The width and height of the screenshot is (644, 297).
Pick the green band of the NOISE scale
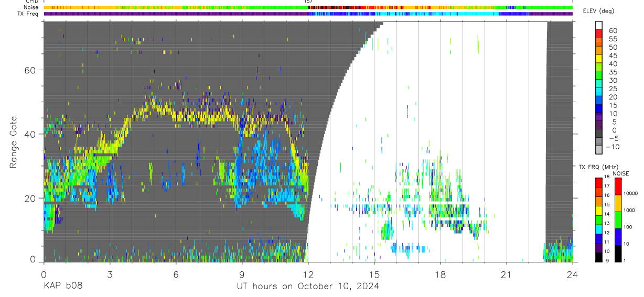coord(618,221)
